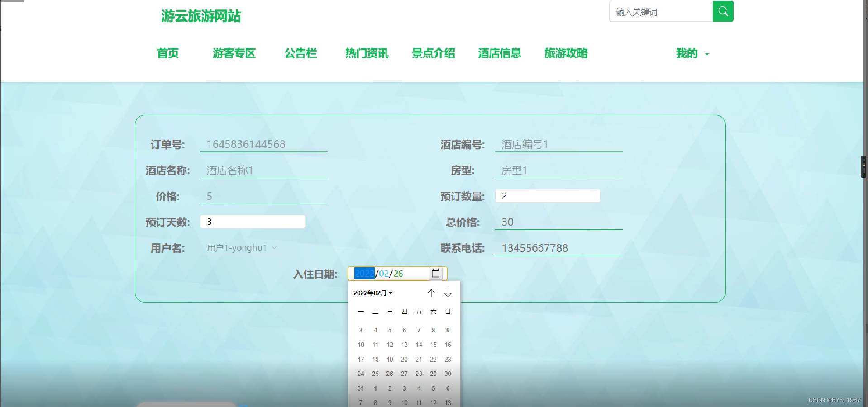
Task: Pick day 28 in the calendar
Action: (419, 374)
